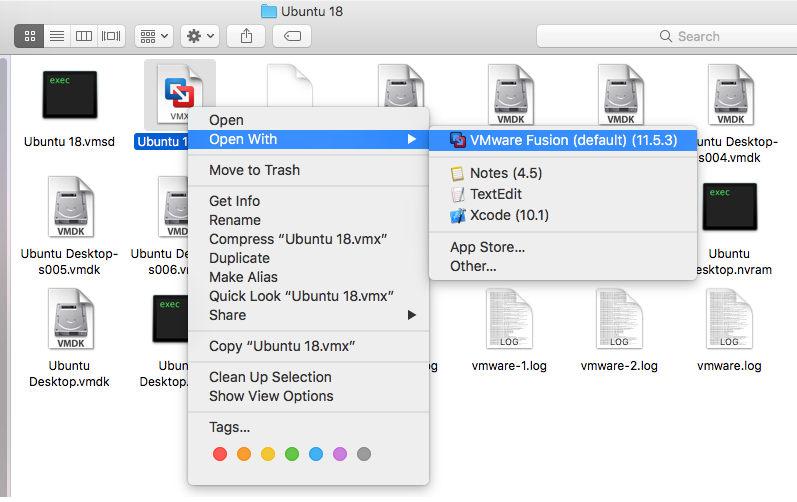
Task: Choose Open in context menu
Action: (308, 120)
